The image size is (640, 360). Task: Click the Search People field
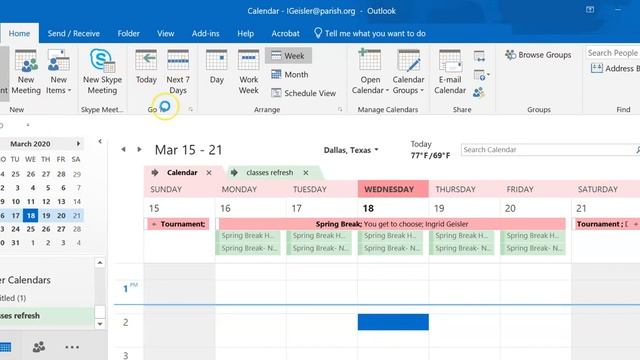(613, 53)
